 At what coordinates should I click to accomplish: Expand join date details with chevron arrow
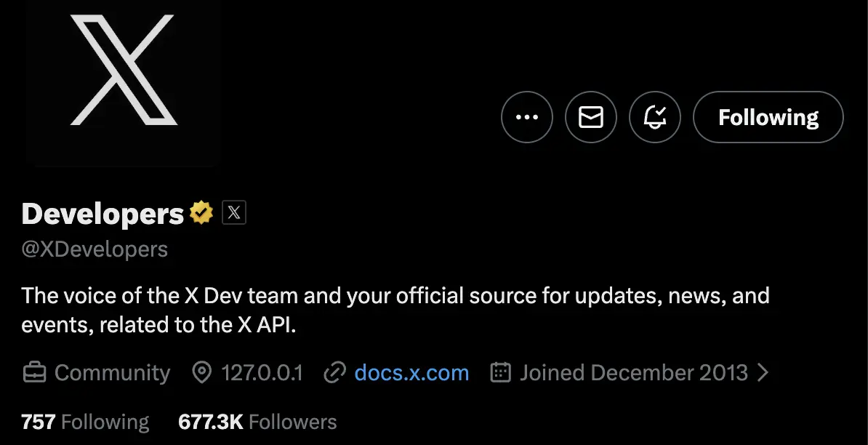(x=763, y=373)
